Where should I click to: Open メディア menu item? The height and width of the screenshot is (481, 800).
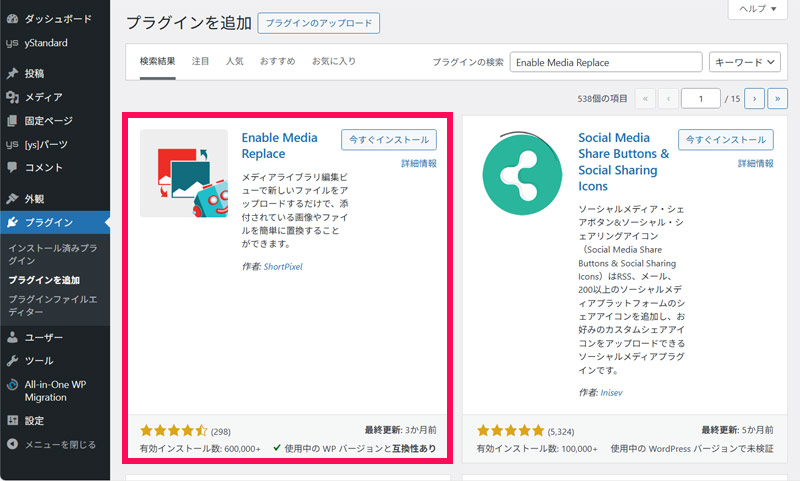44,97
